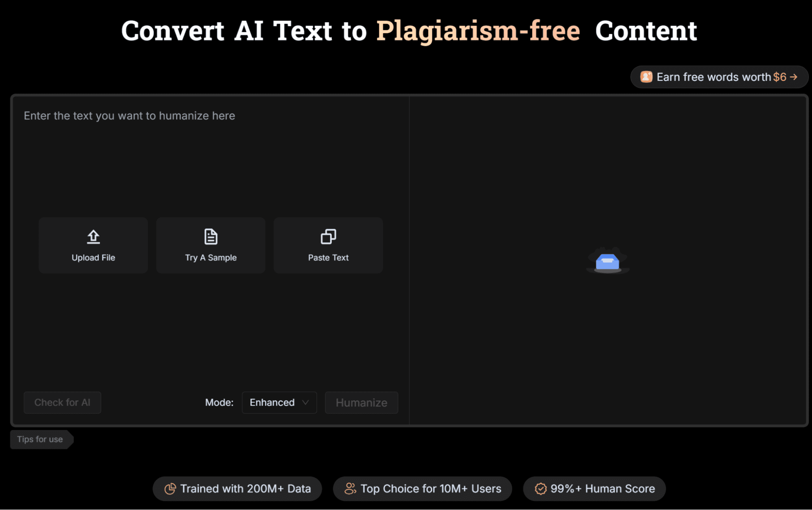
Task: Click the blue inbox placeholder icon
Action: click(607, 261)
